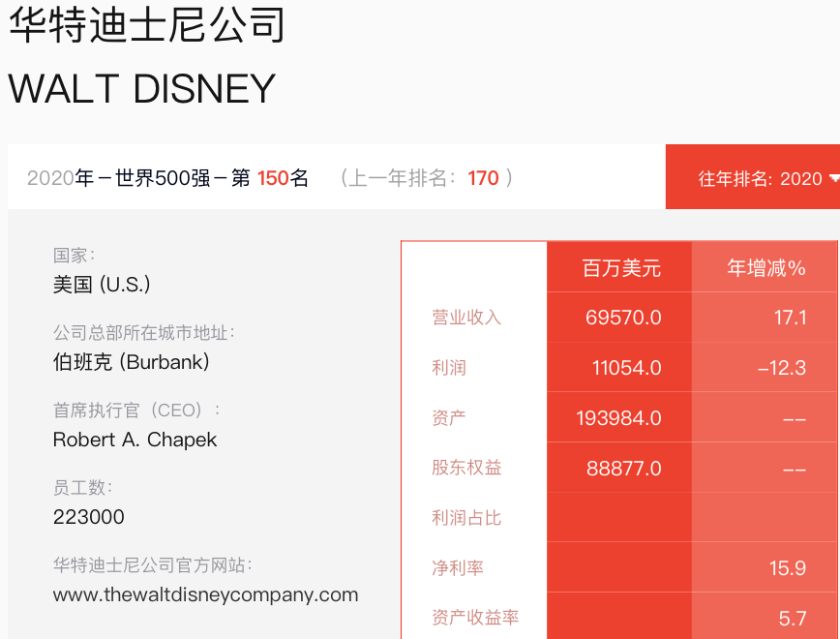Click the 净利率 row label
The height and width of the screenshot is (639, 840).
[458, 567]
